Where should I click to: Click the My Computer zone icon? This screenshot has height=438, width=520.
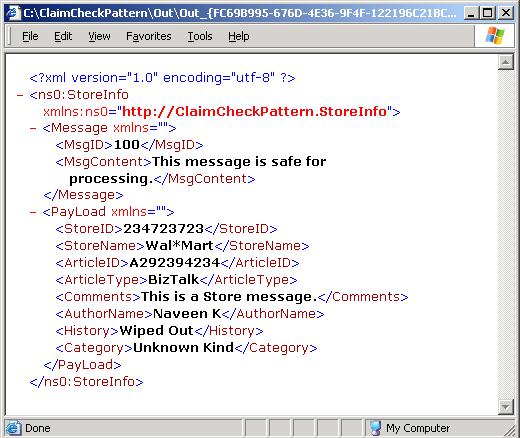376,428
